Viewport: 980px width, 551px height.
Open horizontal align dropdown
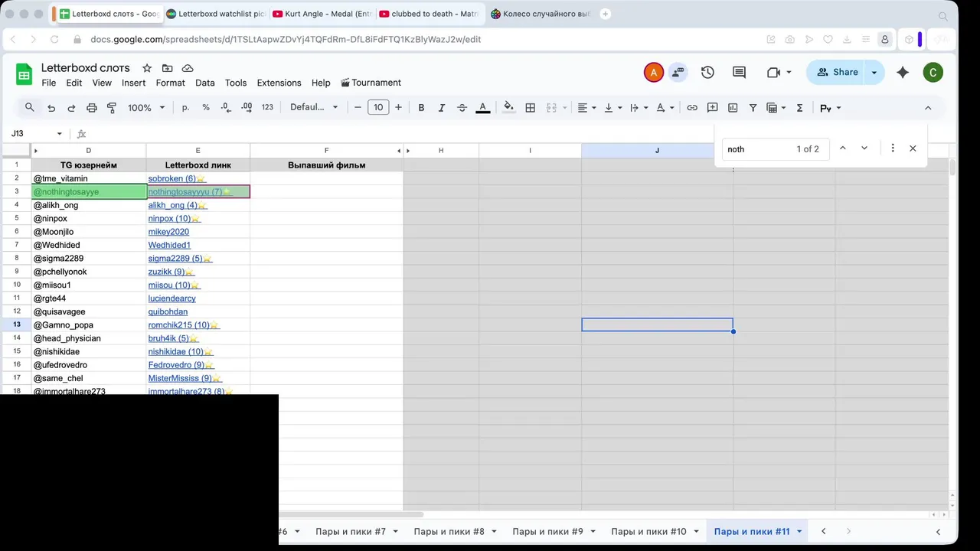[587, 108]
